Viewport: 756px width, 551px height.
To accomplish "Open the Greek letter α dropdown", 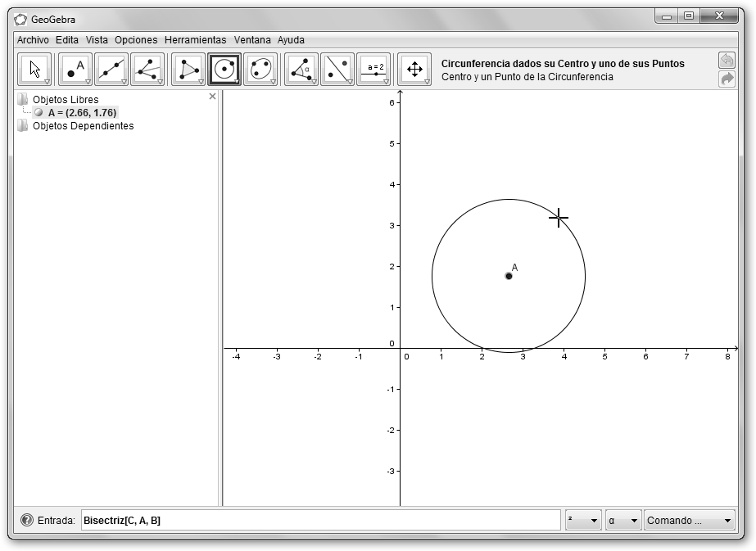I will pos(622,521).
